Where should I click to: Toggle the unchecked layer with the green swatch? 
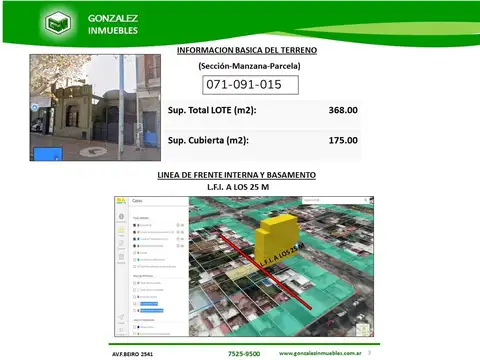click(134, 260)
